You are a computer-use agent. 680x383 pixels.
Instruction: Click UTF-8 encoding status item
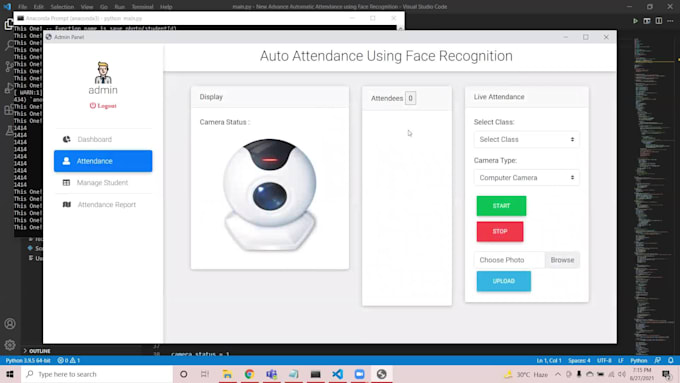tap(604, 360)
